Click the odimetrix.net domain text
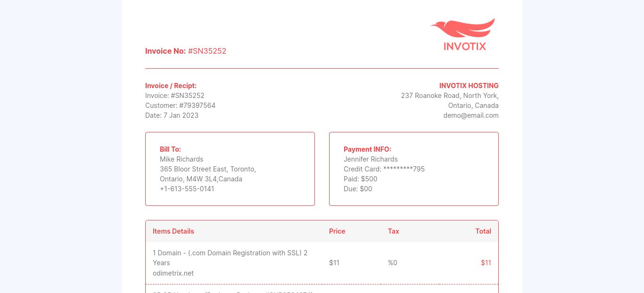644x293 pixels. pyautogui.click(x=173, y=273)
